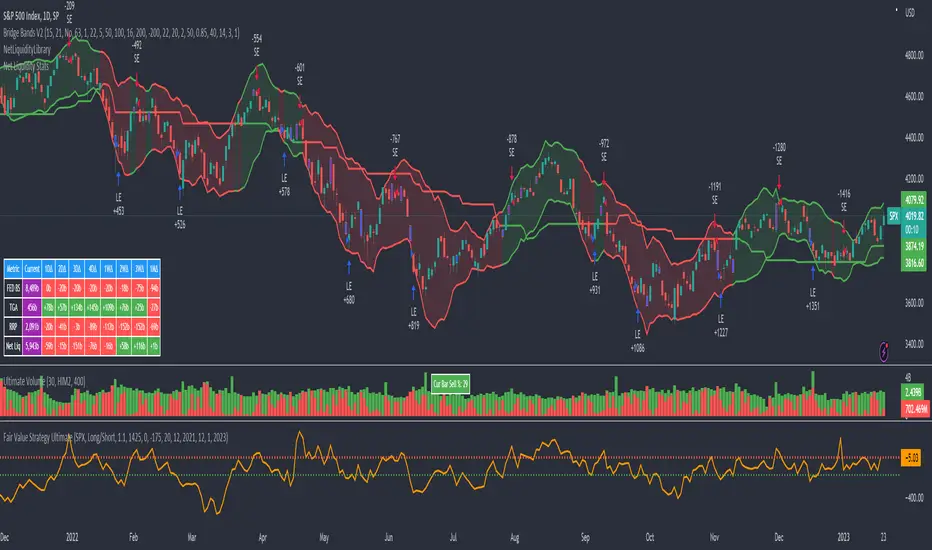Click the FED BS row label
932x550 pixels.
coord(13,288)
